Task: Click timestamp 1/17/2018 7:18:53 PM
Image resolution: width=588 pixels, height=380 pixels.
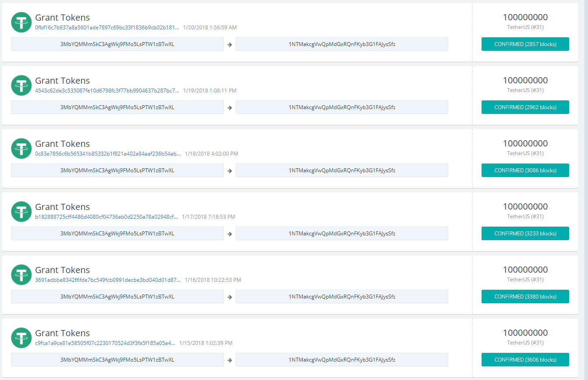Action: [x=209, y=217]
